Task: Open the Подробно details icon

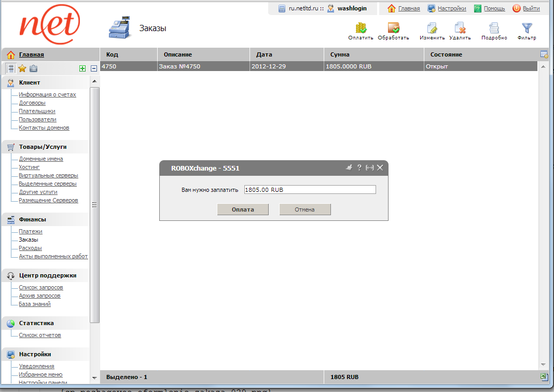Action: pos(494,29)
